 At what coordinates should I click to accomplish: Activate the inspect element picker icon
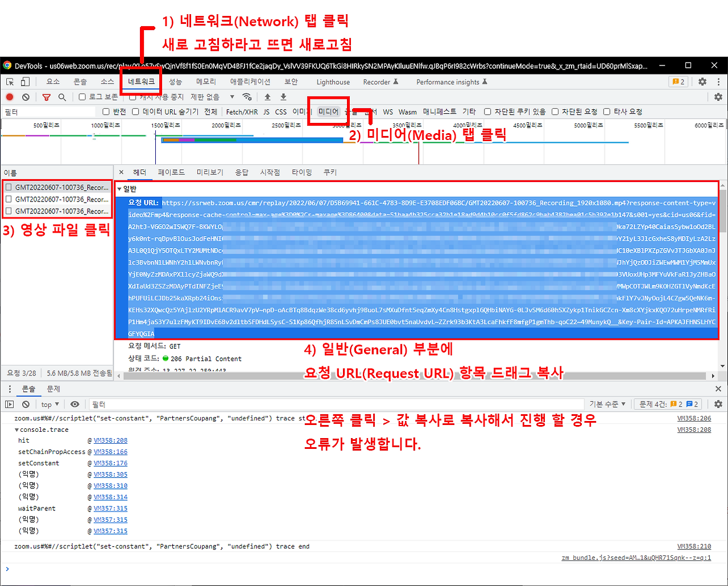[10, 82]
